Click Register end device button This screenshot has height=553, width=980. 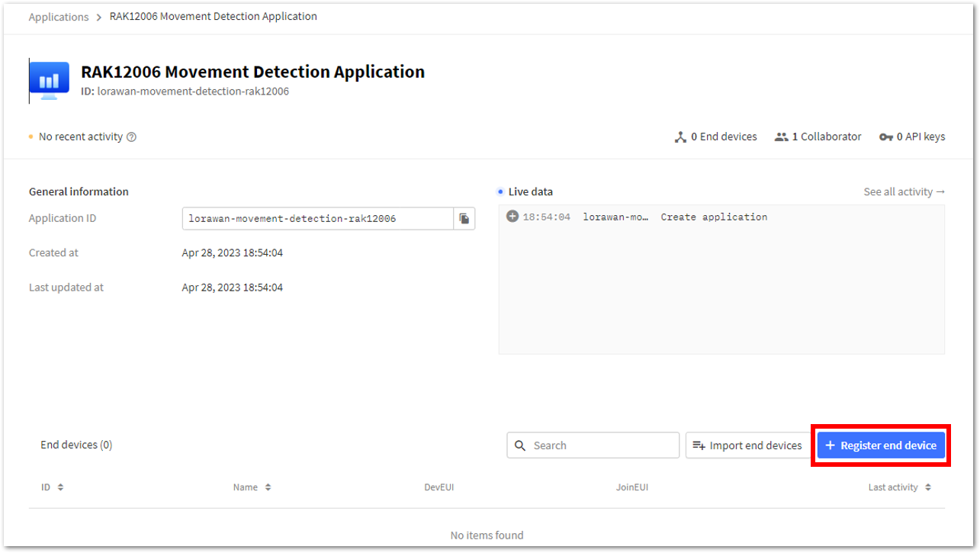[881, 445]
